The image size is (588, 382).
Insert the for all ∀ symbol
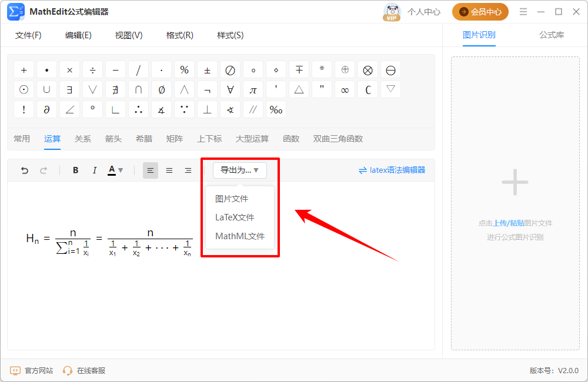click(230, 89)
